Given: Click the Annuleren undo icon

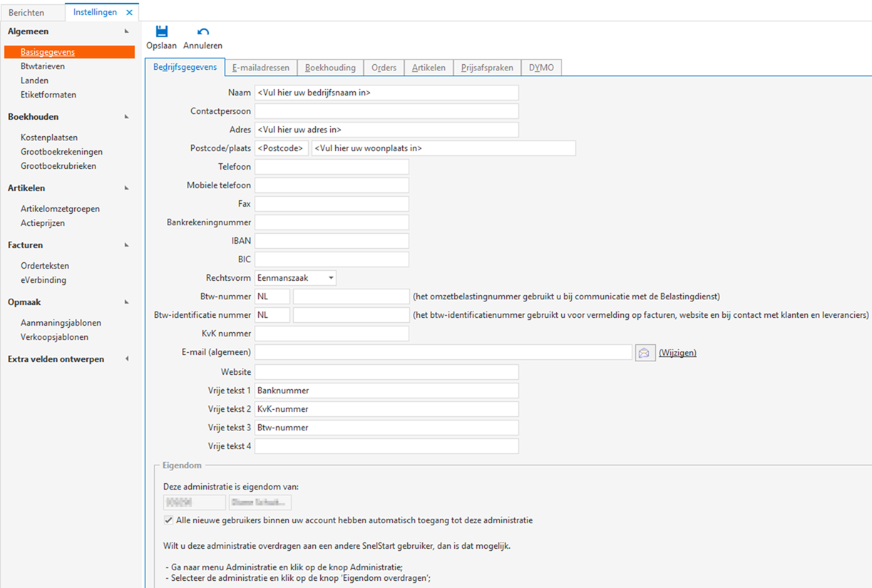Looking at the screenshot, I should [202, 32].
